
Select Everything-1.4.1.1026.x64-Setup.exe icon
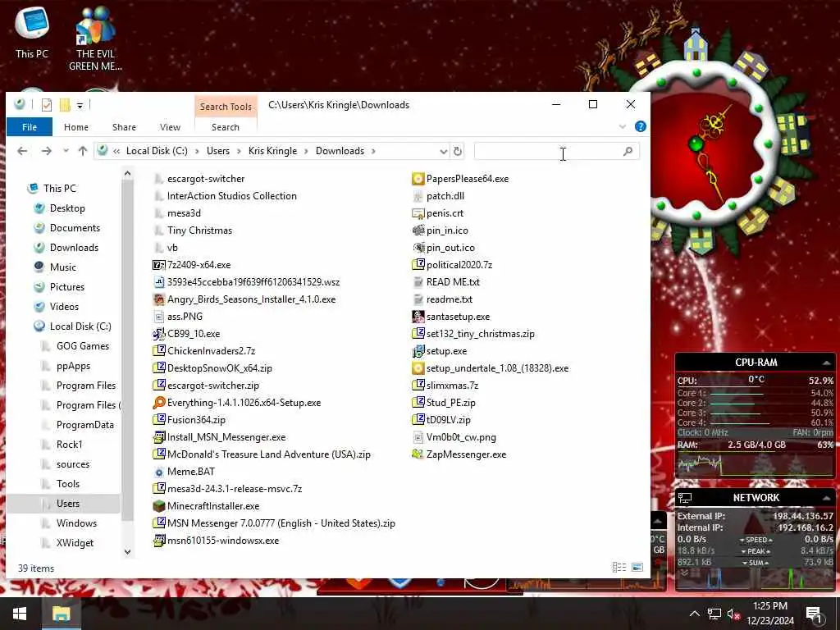coord(158,403)
